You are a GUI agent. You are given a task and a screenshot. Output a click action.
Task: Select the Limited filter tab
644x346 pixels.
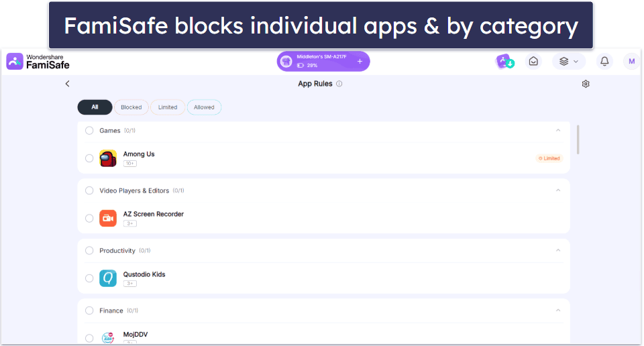pyautogui.click(x=168, y=107)
